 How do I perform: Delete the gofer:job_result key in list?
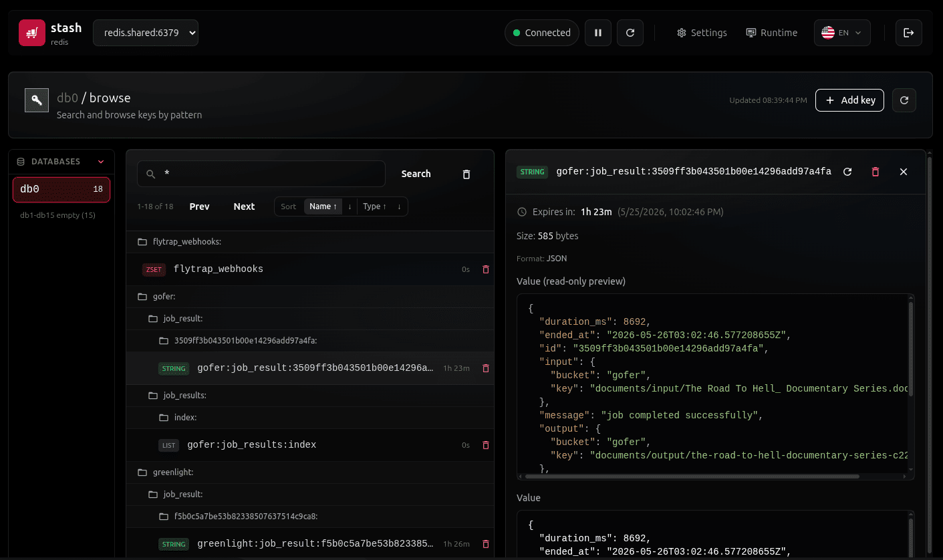486,368
